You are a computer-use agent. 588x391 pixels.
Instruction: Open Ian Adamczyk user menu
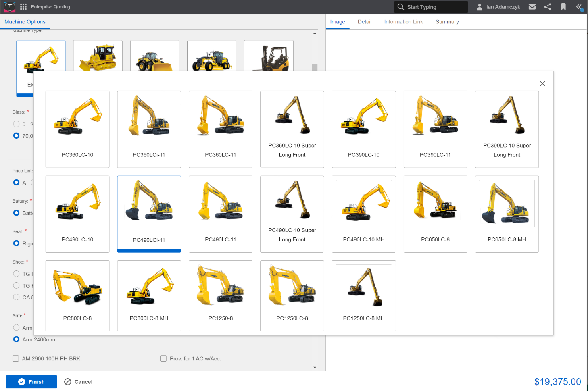498,7
